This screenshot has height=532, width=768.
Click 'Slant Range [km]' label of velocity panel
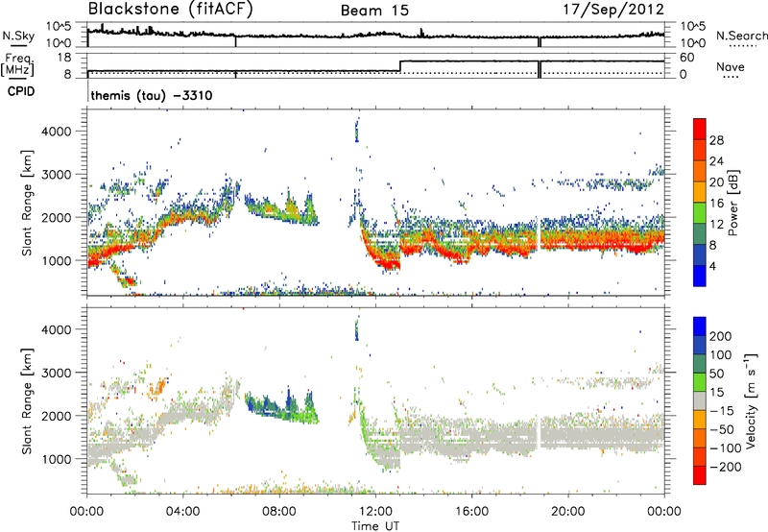click(x=27, y=400)
